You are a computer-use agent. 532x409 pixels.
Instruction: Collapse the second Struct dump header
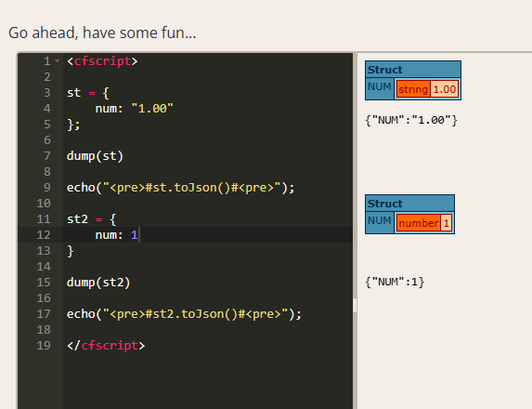pyautogui.click(x=409, y=204)
